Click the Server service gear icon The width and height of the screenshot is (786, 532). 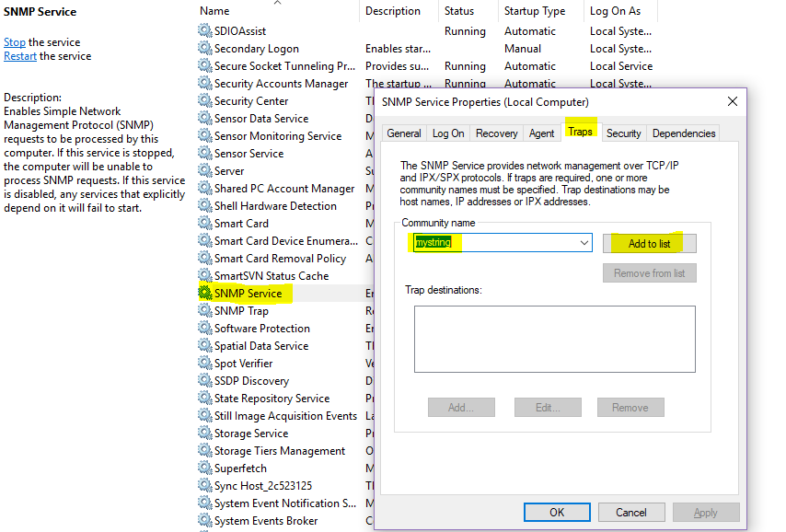(204, 170)
